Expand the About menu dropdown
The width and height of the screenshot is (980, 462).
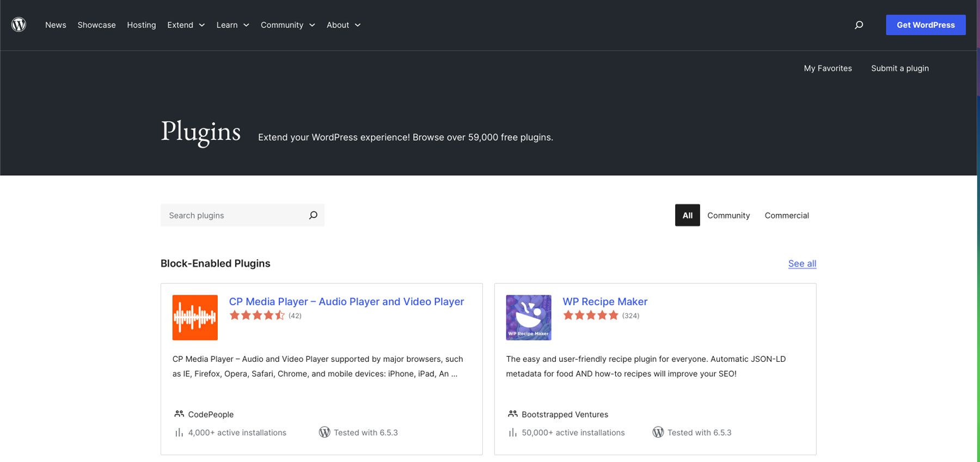pyautogui.click(x=344, y=25)
